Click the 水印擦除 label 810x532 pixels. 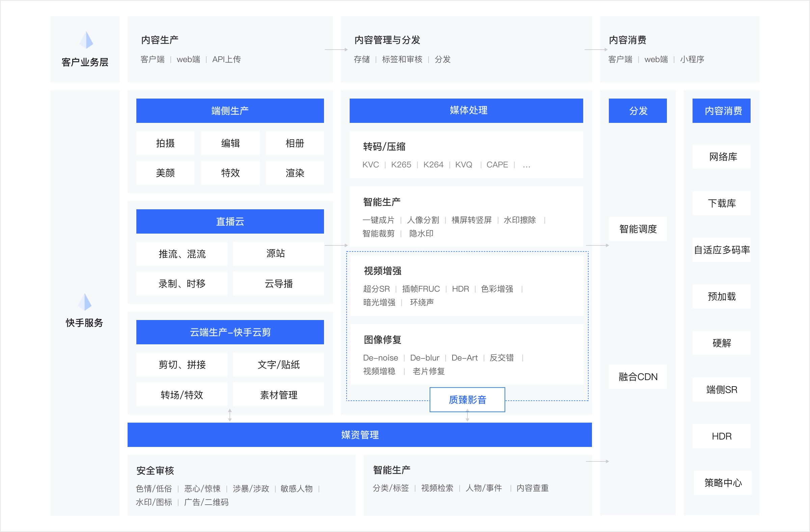(x=520, y=220)
